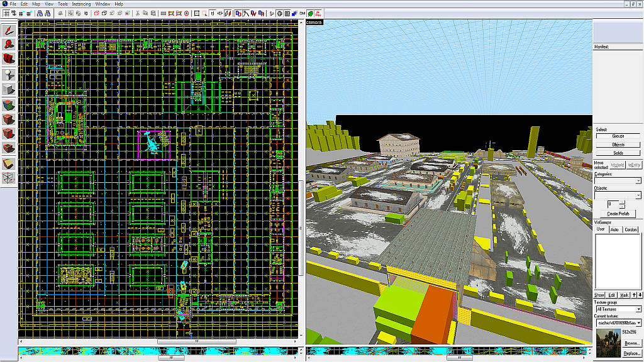Switch to the Cordon VisGroups tab
This screenshot has width=644, height=362.
click(x=630, y=229)
